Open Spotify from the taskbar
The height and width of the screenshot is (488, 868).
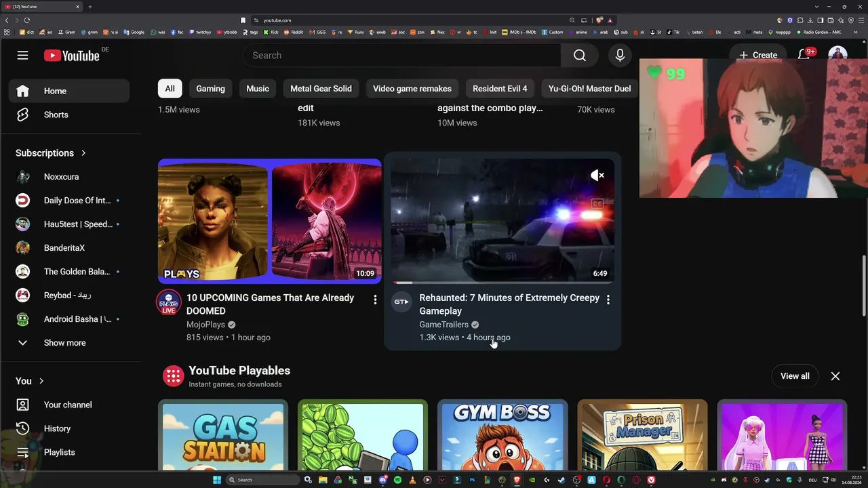click(x=398, y=480)
